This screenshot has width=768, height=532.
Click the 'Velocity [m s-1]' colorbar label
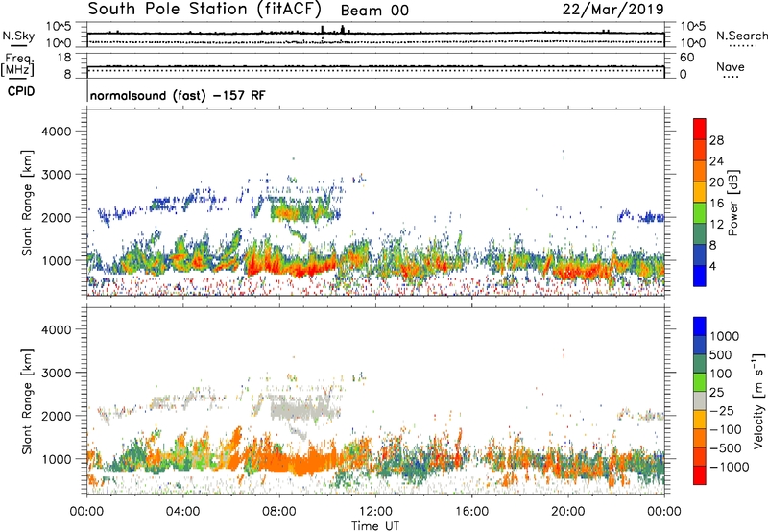(x=758, y=400)
